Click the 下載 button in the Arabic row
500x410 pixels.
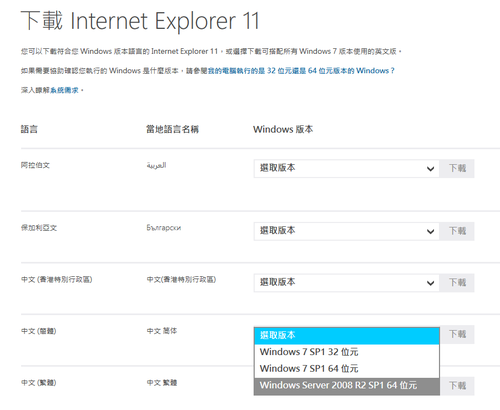coord(457,168)
